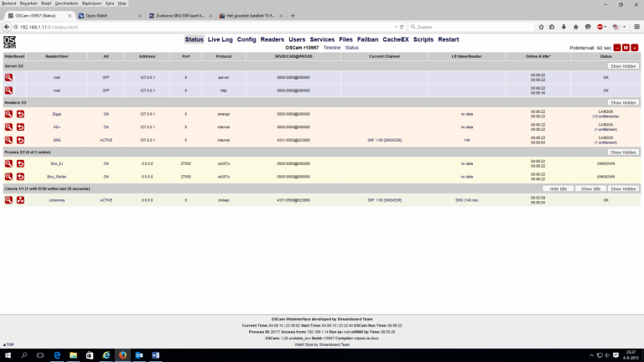Click the restart icon for SRG reader
This screenshot has width=644, height=362.
coord(20,140)
